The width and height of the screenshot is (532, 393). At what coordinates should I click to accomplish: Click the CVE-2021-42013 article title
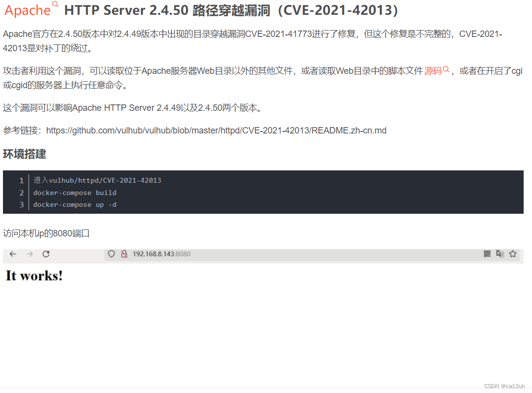(x=231, y=10)
